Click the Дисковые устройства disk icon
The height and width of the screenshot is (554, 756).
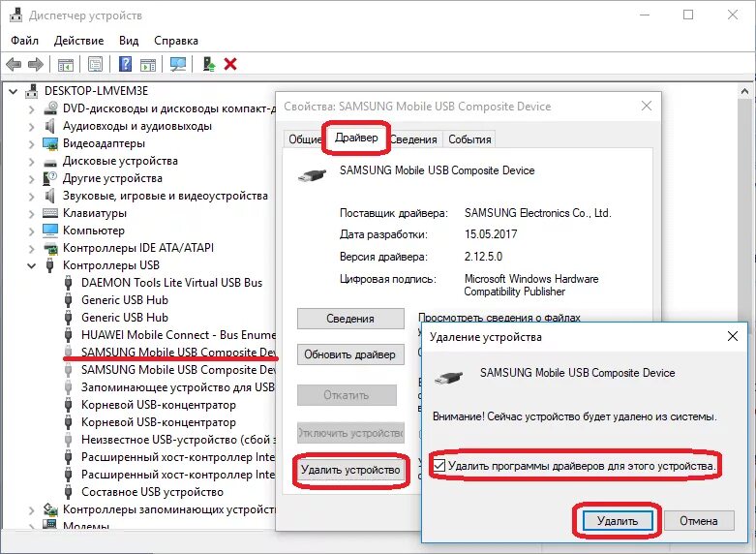pos(50,162)
